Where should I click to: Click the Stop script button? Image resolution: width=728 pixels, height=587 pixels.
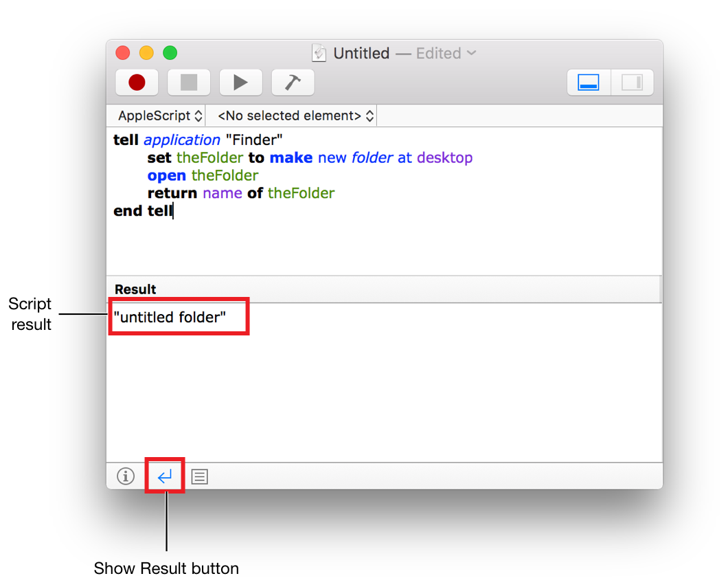click(x=189, y=82)
